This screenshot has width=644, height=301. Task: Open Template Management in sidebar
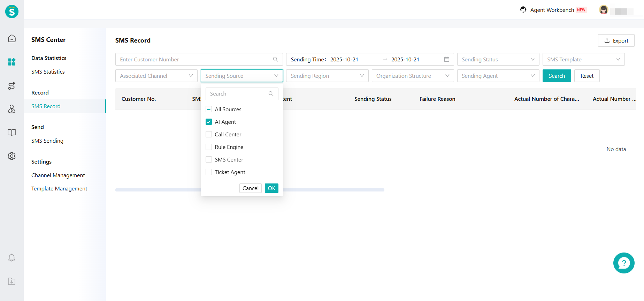point(59,188)
